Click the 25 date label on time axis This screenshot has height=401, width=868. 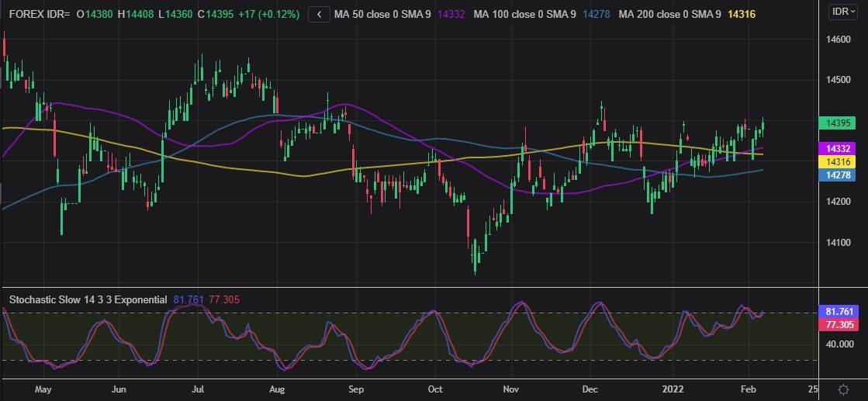click(813, 389)
